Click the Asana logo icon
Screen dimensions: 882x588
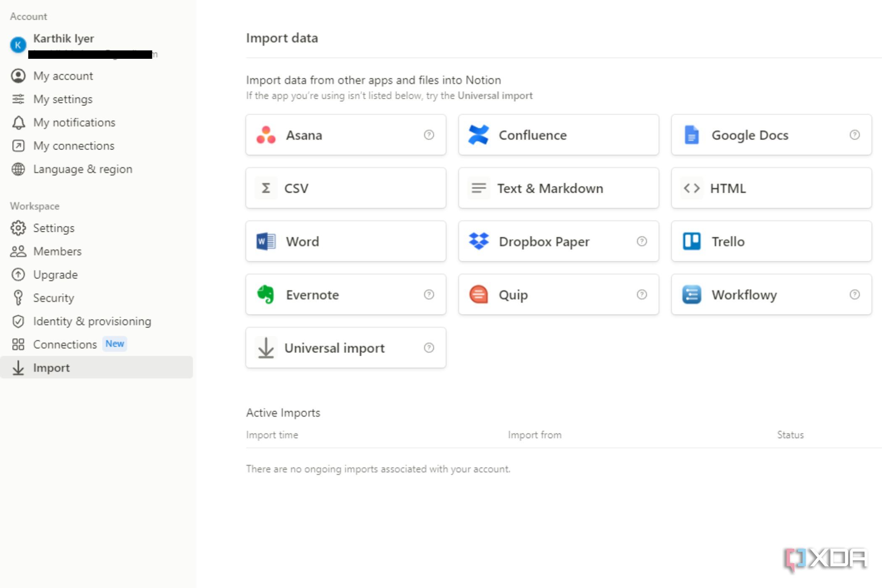(x=266, y=135)
